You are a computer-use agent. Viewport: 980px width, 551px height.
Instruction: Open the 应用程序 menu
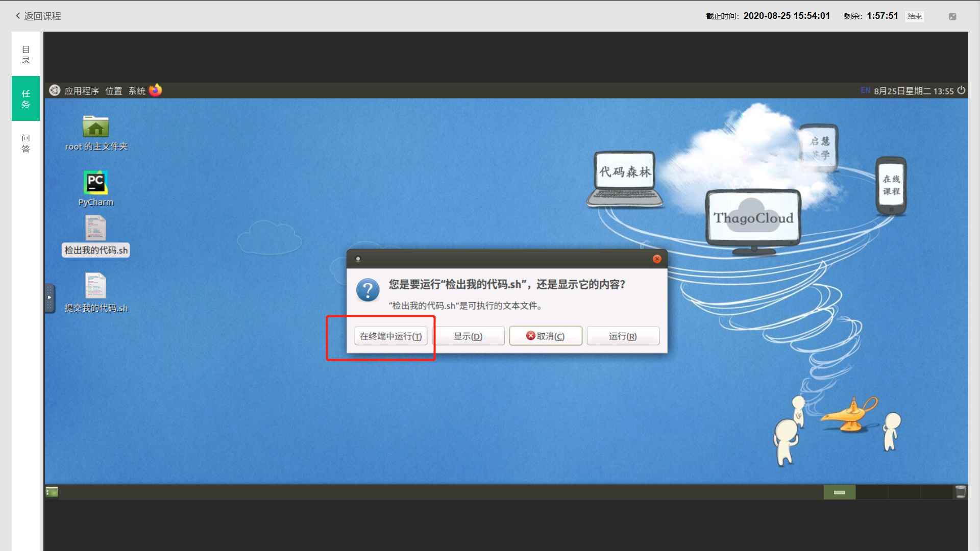click(x=81, y=91)
